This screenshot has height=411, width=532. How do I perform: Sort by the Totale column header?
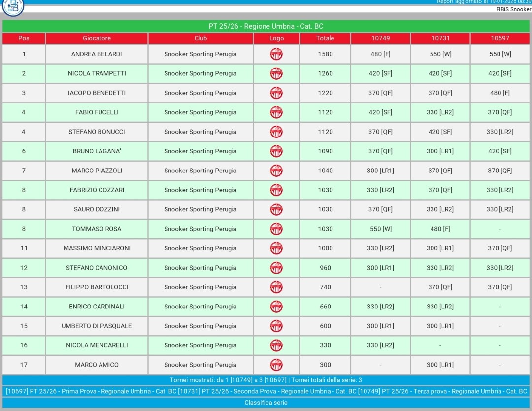tap(325, 38)
